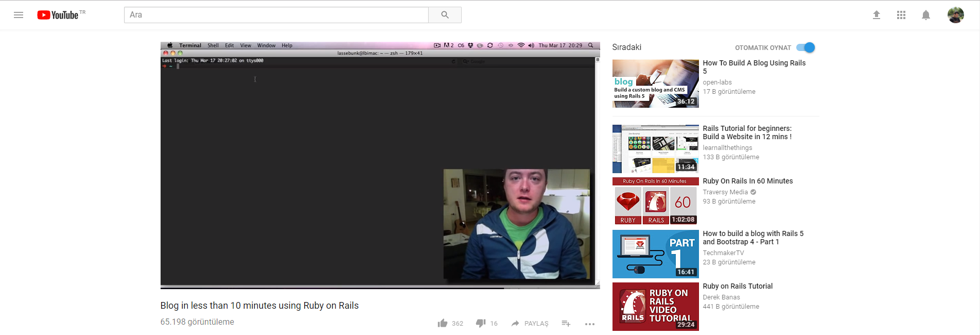Image resolution: width=980 pixels, height=335 pixels.
Task: Open the more actions ellipsis
Action: (x=590, y=324)
